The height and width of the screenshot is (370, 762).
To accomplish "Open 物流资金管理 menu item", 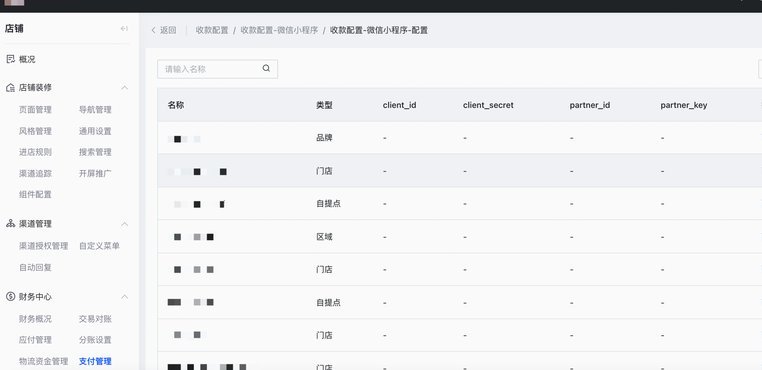I will (x=44, y=361).
